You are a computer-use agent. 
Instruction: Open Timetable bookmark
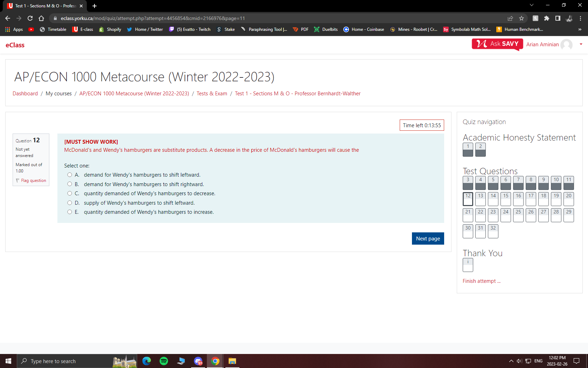(x=53, y=29)
